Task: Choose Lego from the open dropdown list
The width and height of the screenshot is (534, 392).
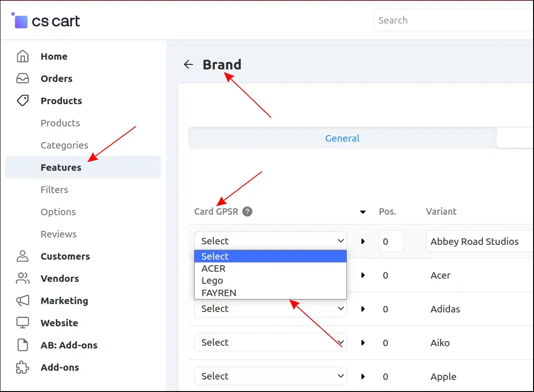Action: [212, 280]
